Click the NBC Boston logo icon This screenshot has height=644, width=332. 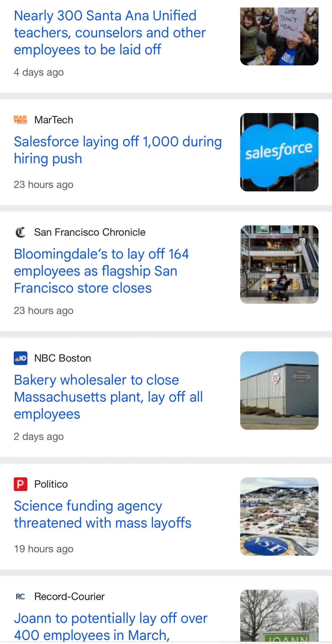coord(20,358)
